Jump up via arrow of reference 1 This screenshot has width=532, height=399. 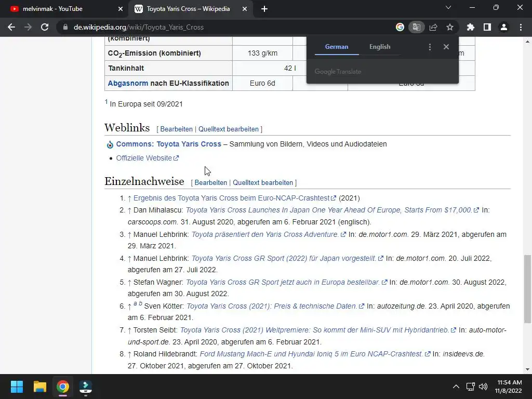[129, 198]
